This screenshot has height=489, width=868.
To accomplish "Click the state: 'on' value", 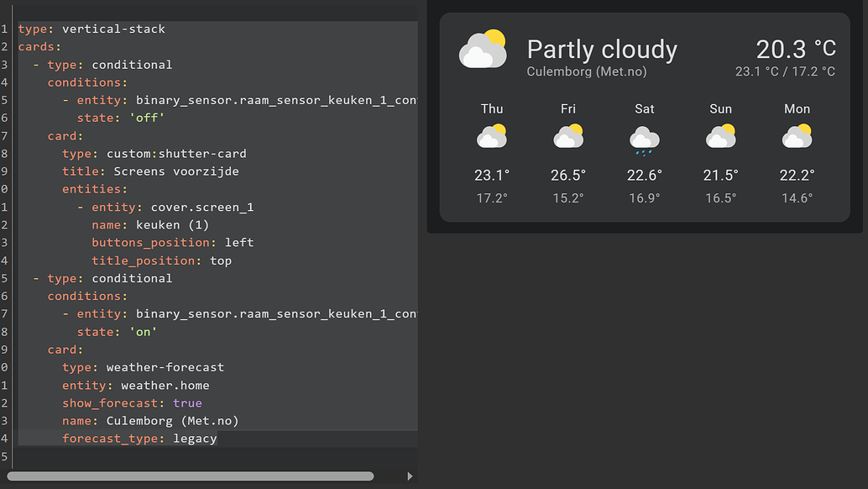I will pos(143,332).
